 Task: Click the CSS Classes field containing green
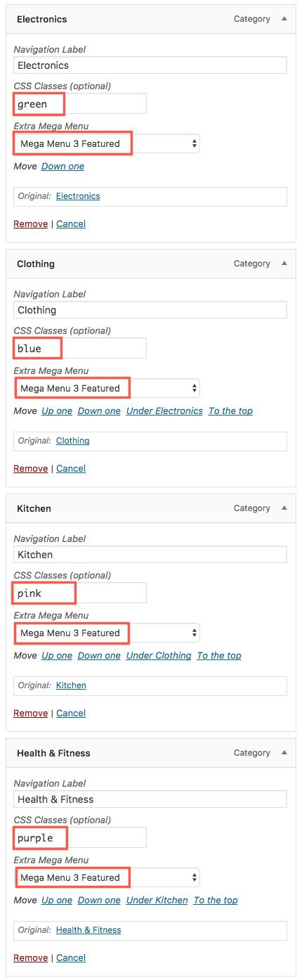pyautogui.click(x=80, y=104)
